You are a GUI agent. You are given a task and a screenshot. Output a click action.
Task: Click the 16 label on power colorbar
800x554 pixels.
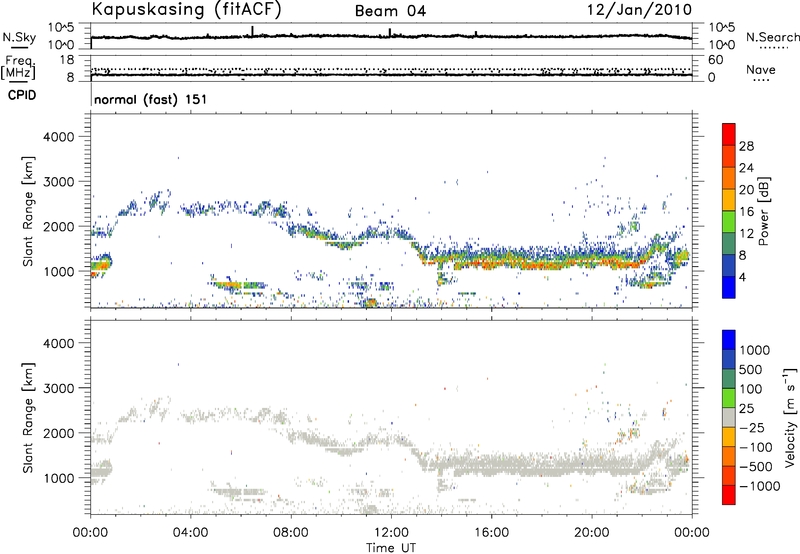click(746, 212)
